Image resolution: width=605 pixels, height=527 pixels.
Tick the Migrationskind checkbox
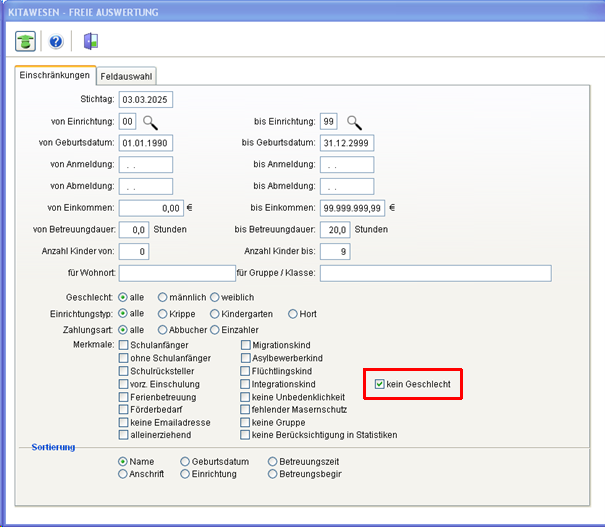246,345
